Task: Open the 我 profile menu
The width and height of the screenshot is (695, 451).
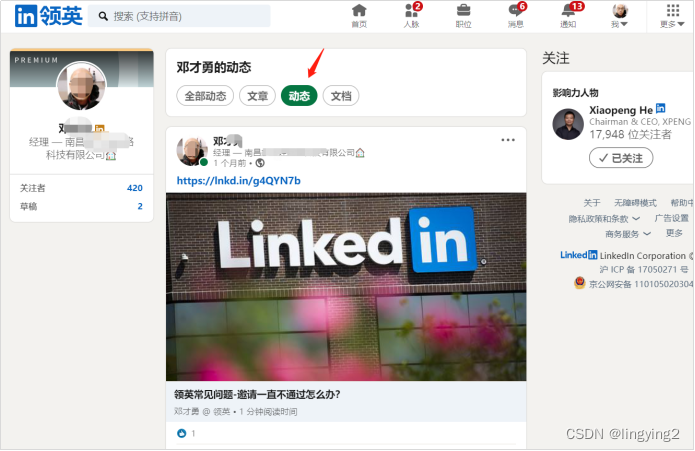Action: coord(620,16)
